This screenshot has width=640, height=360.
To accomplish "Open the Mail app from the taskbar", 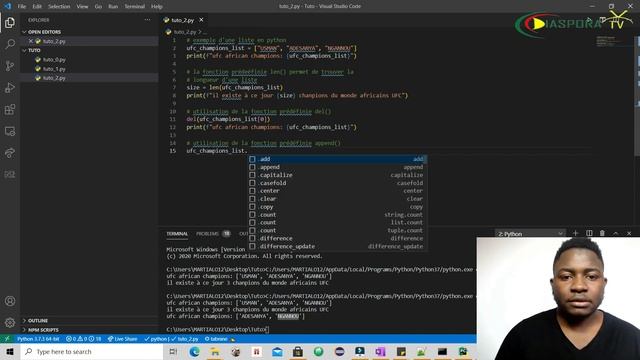I will [277, 351].
